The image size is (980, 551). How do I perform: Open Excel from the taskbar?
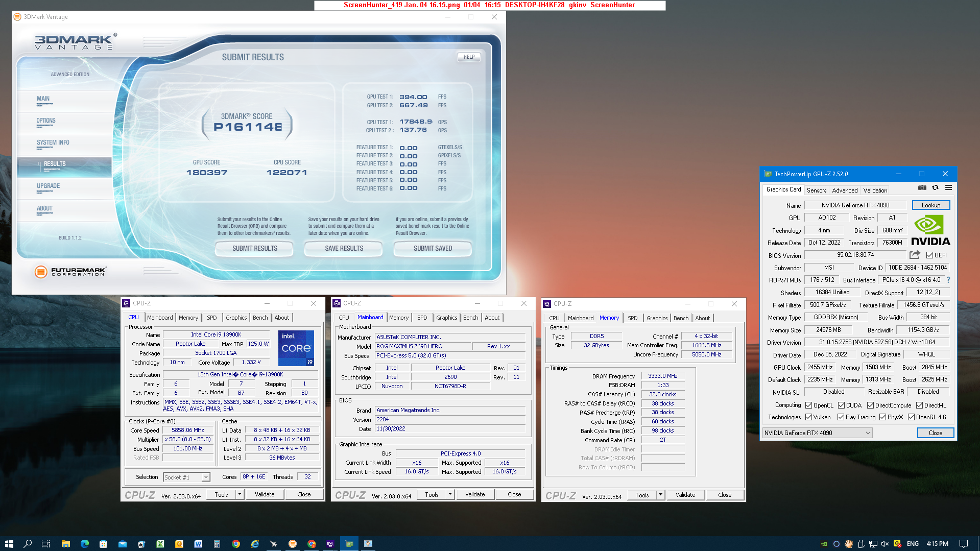[160, 544]
